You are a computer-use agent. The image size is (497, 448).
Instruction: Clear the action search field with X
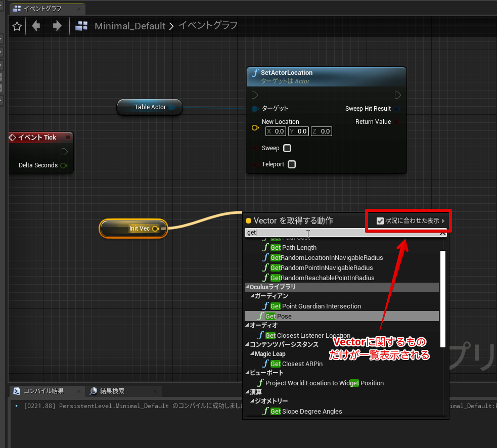pyautogui.click(x=442, y=234)
